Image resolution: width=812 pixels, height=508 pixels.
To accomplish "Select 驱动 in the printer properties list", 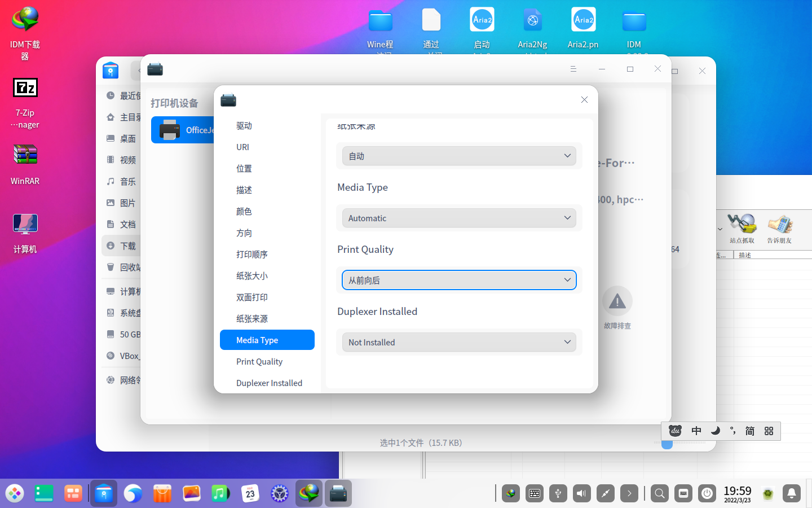I will [267, 126].
